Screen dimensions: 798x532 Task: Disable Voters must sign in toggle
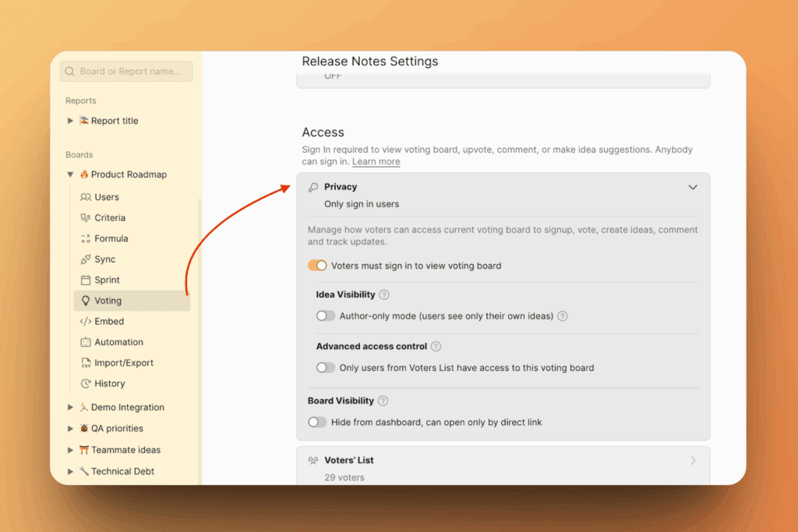click(x=317, y=266)
